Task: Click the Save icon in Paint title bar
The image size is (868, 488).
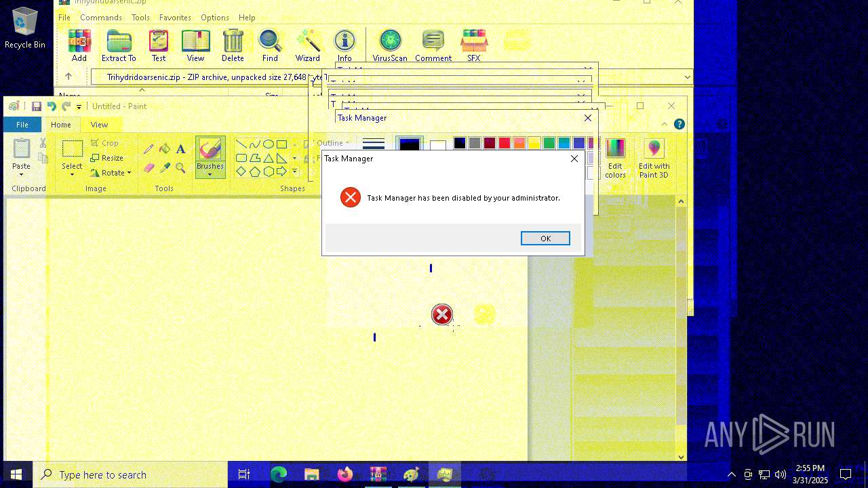Action: click(x=37, y=106)
